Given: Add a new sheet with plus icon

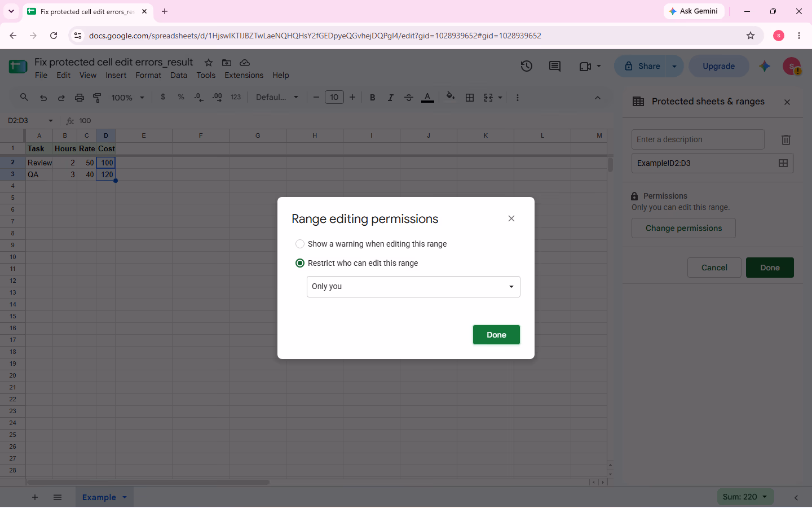Looking at the screenshot, I should [x=35, y=497].
